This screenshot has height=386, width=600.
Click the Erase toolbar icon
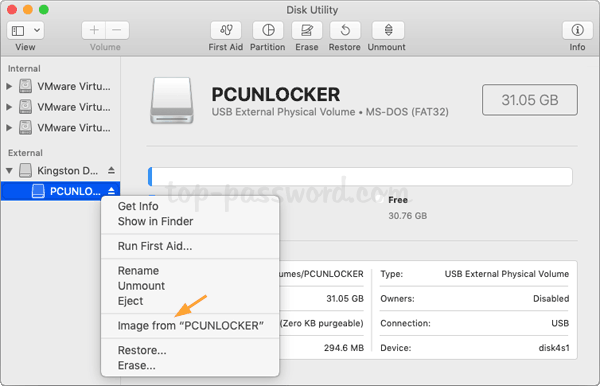point(307,30)
